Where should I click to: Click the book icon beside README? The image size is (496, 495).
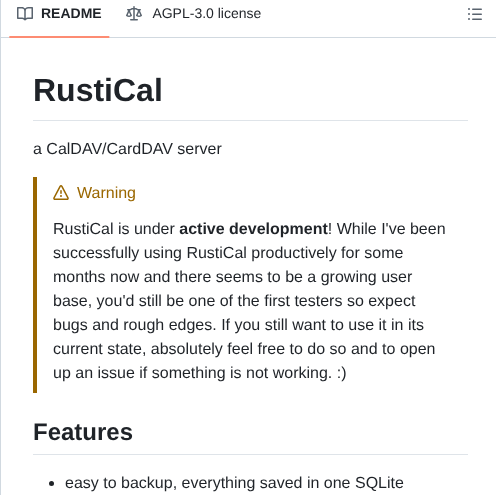tap(25, 14)
